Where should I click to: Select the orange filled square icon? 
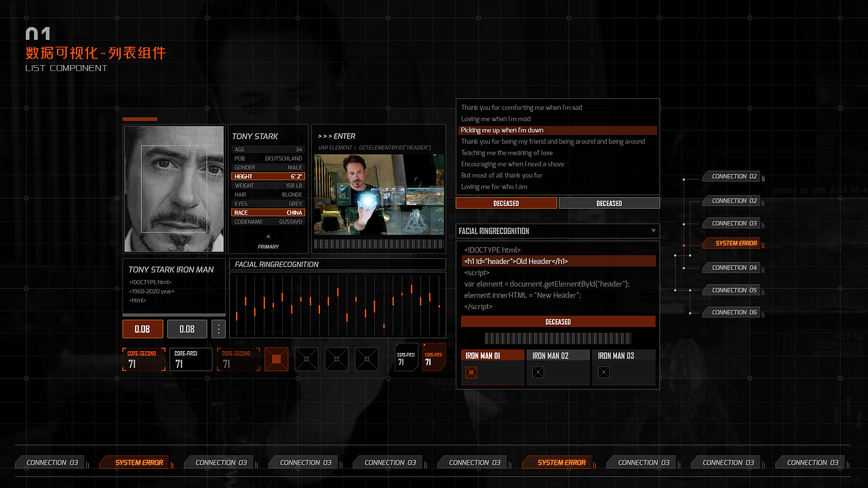[x=277, y=359]
